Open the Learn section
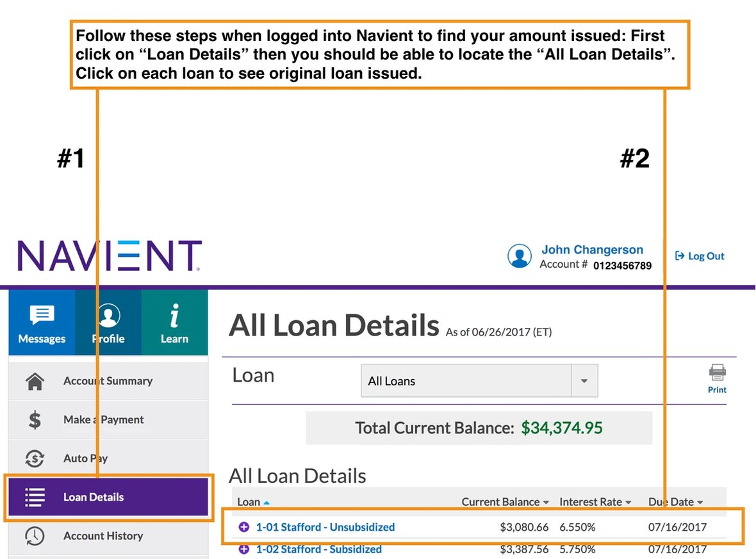The width and height of the screenshot is (756, 559). point(174,322)
